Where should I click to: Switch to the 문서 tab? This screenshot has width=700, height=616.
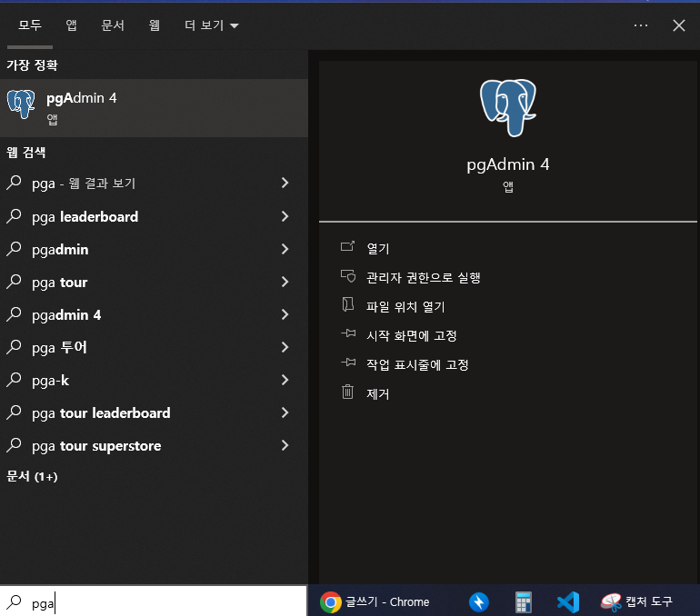click(113, 25)
